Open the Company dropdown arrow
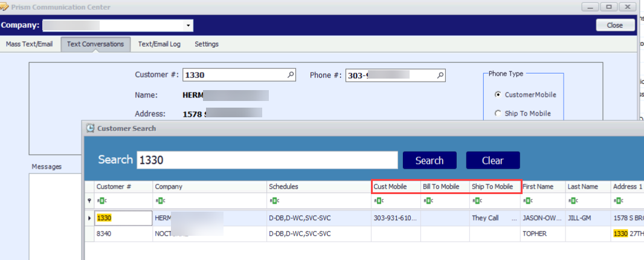 click(x=188, y=25)
